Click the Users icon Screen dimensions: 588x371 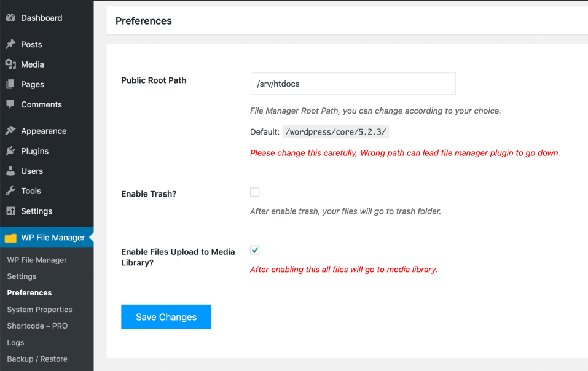coord(10,171)
